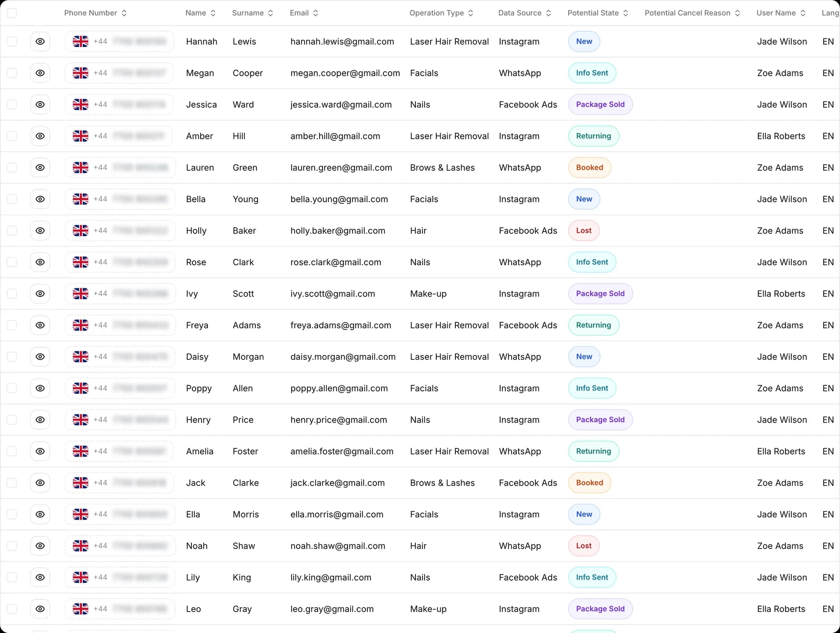This screenshot has width=840, height=633.
Task: Click the eye icon for Jessica Ward
Action: click(x=40, y=105)
